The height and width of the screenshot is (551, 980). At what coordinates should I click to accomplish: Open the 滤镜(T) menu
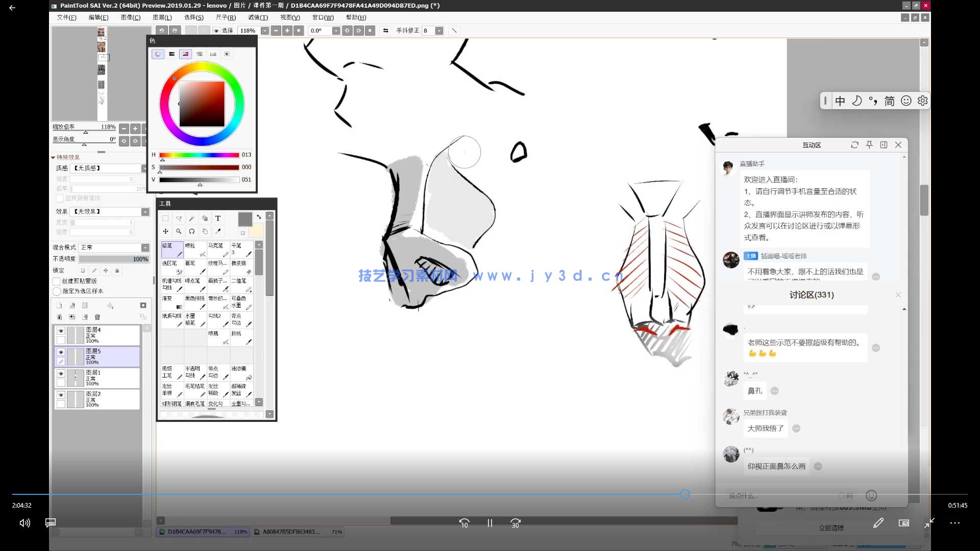(x=258, y=17)
